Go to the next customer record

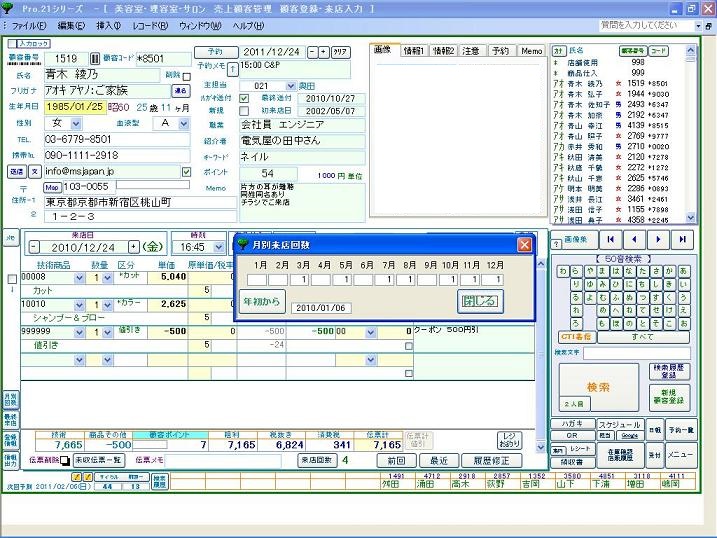tap(658, 239)
